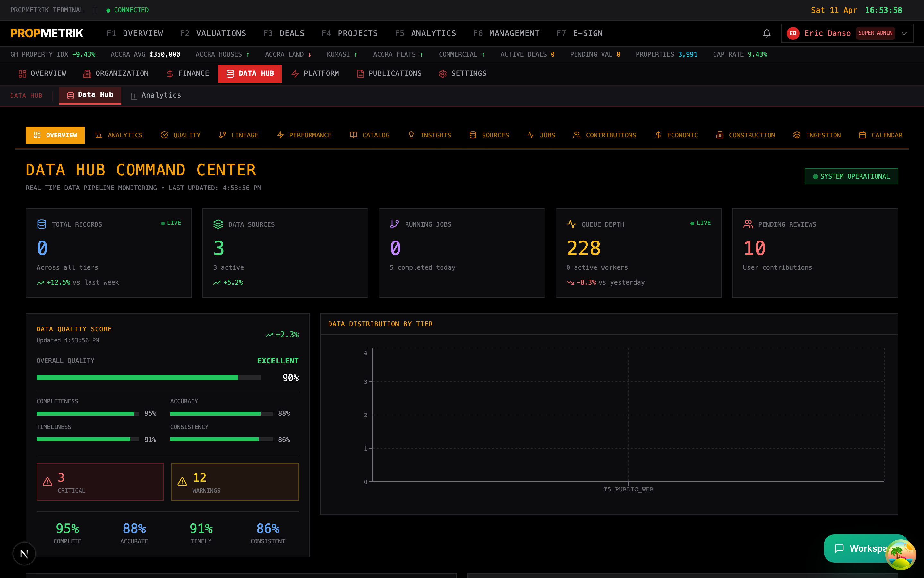
Task: Click the Platform lightning icon
Action: tap(295, 74)
